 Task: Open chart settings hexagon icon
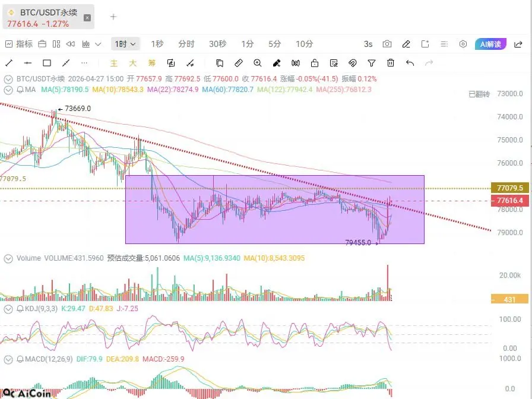pyautogui.click(x=463, y=44)
